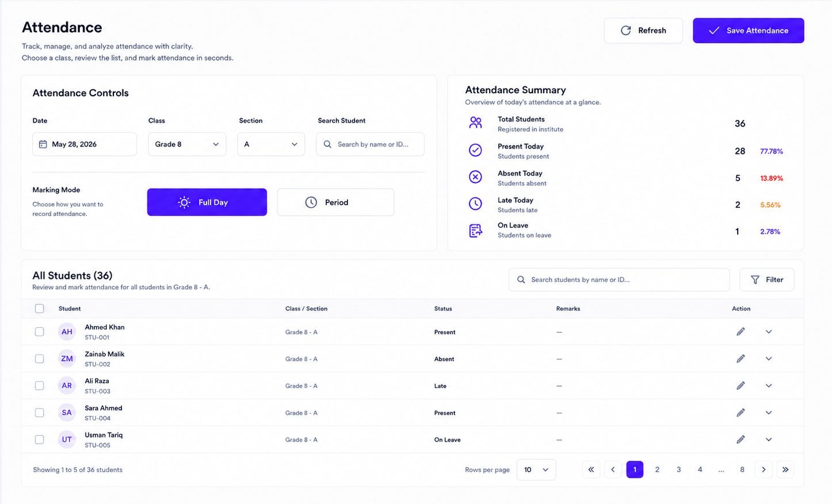Click the On Leave document icon
This screenshot has width=832, height=504.
[x=475, y=231]
